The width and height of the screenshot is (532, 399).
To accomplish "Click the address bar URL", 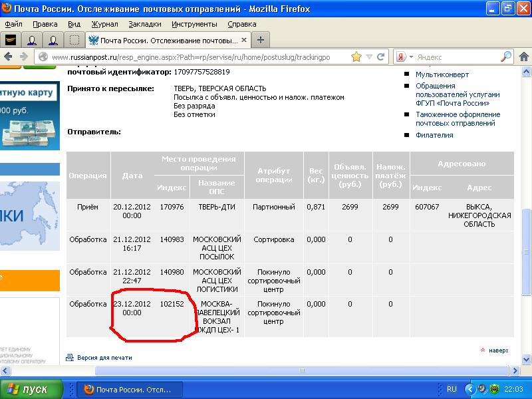I will pyautogui.click(x=191, y=57).
